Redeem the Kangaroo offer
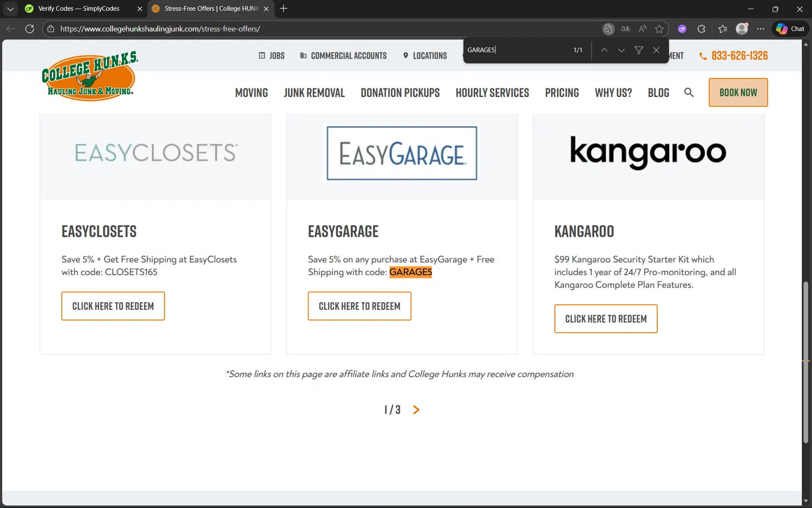The image size is (812, 508). pyautogui.click(x=606, y=318)
